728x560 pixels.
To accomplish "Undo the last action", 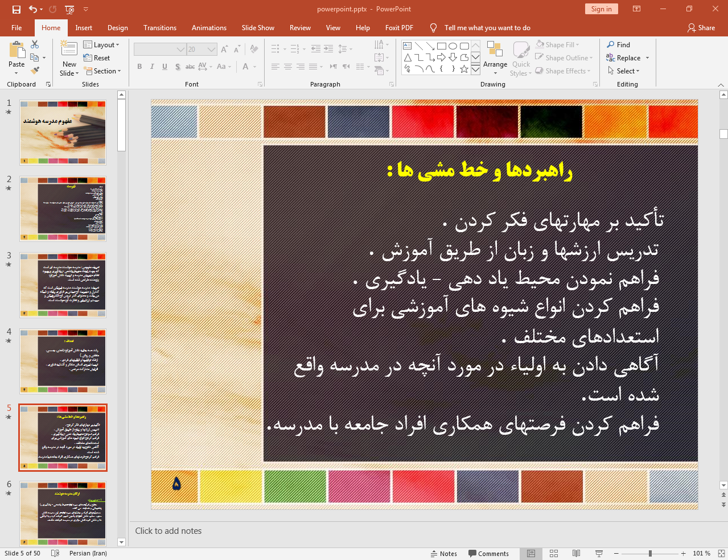I will coord(33,9).
